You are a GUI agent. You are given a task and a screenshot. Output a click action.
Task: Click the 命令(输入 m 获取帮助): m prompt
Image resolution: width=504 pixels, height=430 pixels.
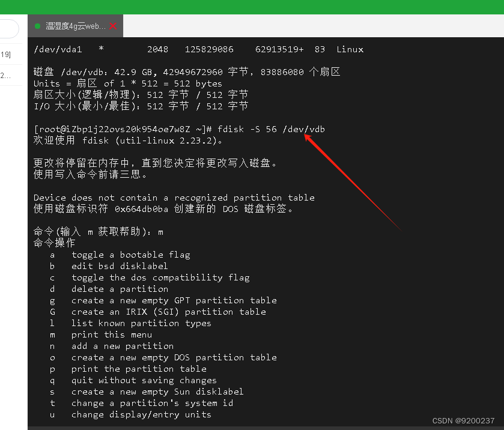tap(99, 232)
